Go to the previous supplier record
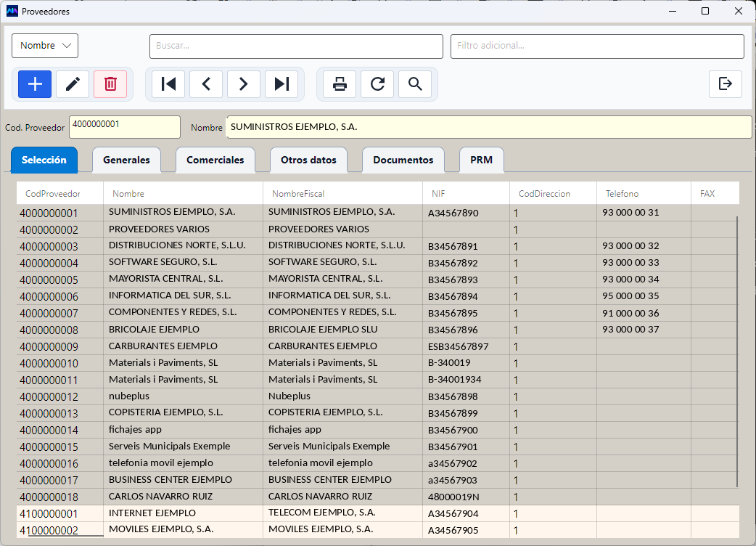The width and height of the screenshot is (756, 546). (206, 84)
